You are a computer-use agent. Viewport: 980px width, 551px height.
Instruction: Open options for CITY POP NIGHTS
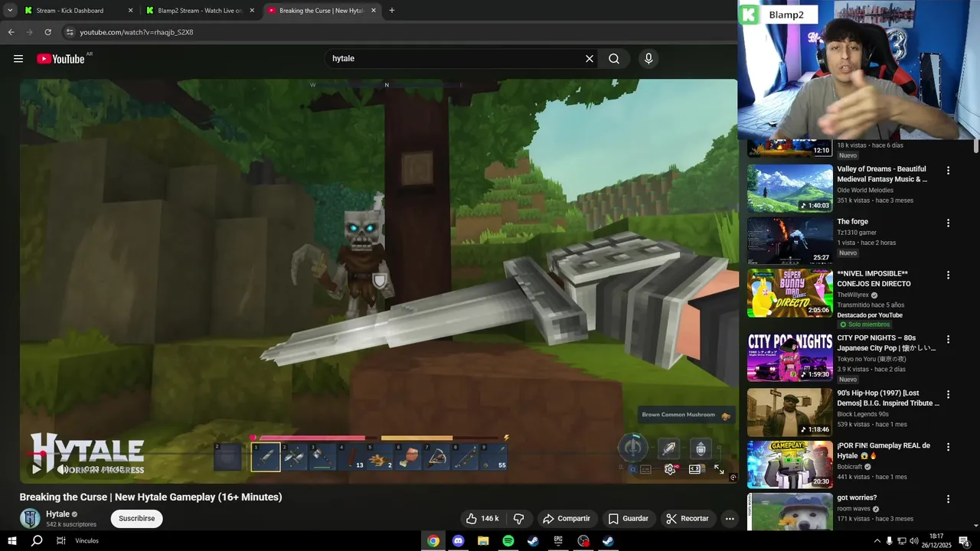coord(948,339)
